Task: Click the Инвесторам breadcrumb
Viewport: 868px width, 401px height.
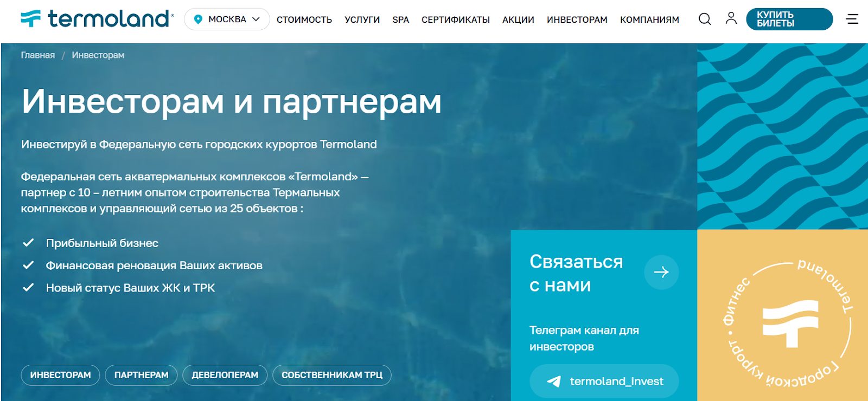Action: 98,55
